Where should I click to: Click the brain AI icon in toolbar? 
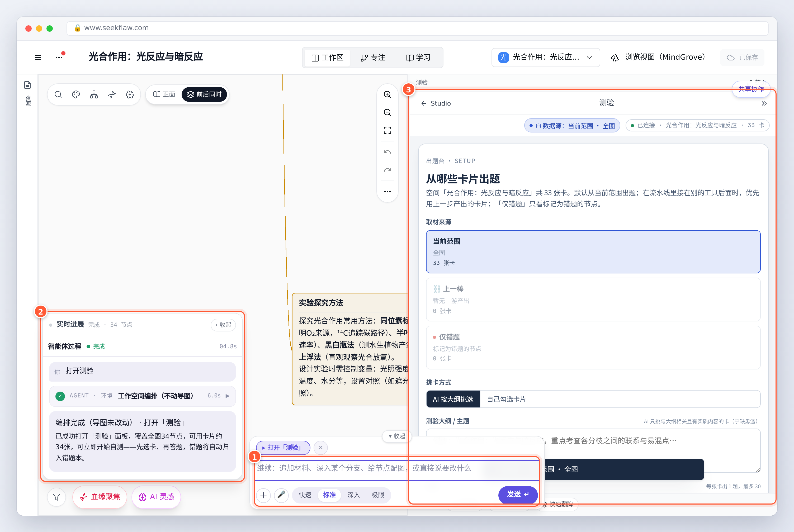[130, 95]
